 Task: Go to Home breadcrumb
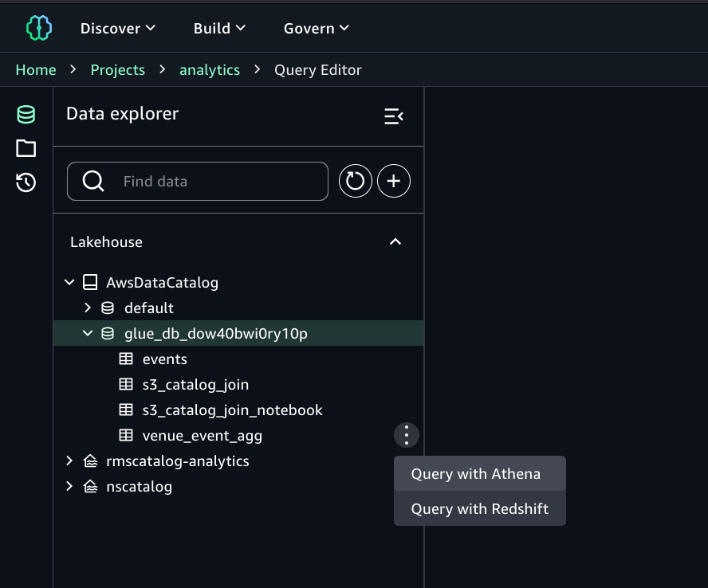[x=36, y=70]
